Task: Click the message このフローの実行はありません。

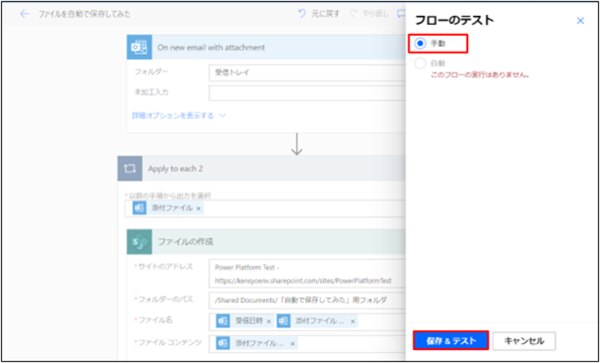Action: (480, 75)
